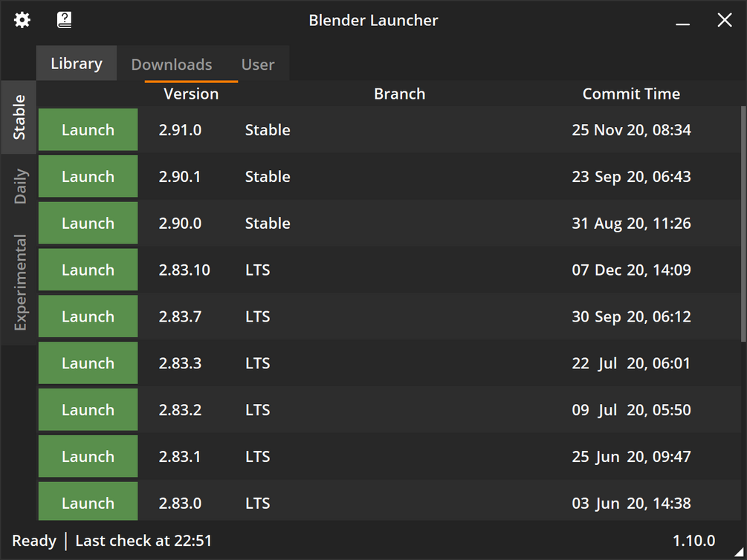
Task: Click commit time 03 Jun 20, 14:38
Action: point(631,504)
